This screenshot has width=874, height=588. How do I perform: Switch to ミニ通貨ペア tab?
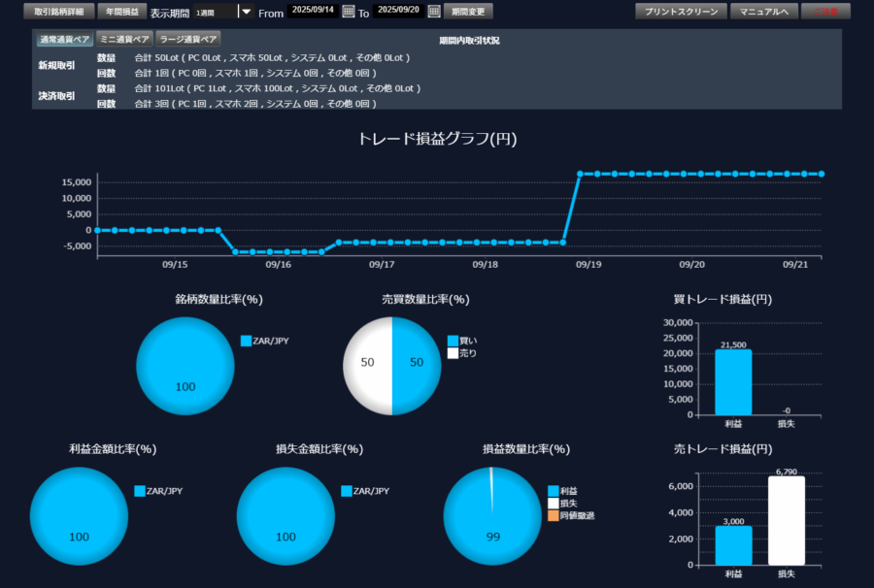(x=125, y=40)
